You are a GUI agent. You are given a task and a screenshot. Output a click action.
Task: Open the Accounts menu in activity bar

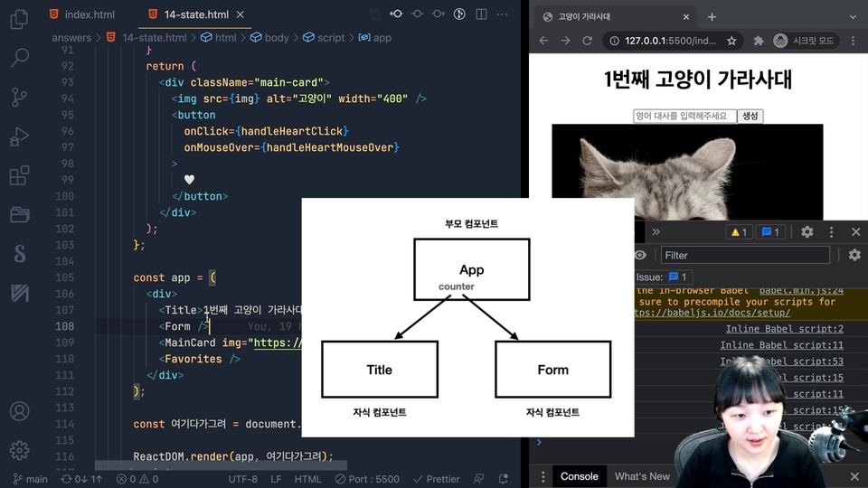point(19,411)
